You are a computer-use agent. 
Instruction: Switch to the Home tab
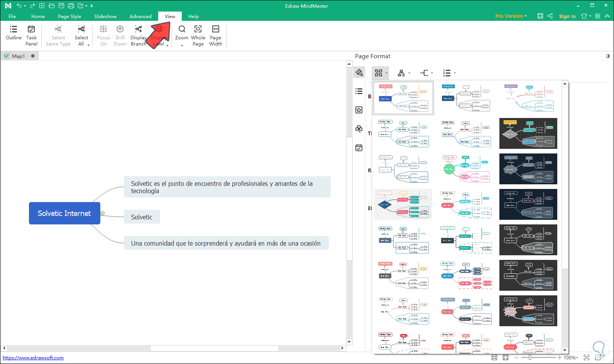click(38, 16)
